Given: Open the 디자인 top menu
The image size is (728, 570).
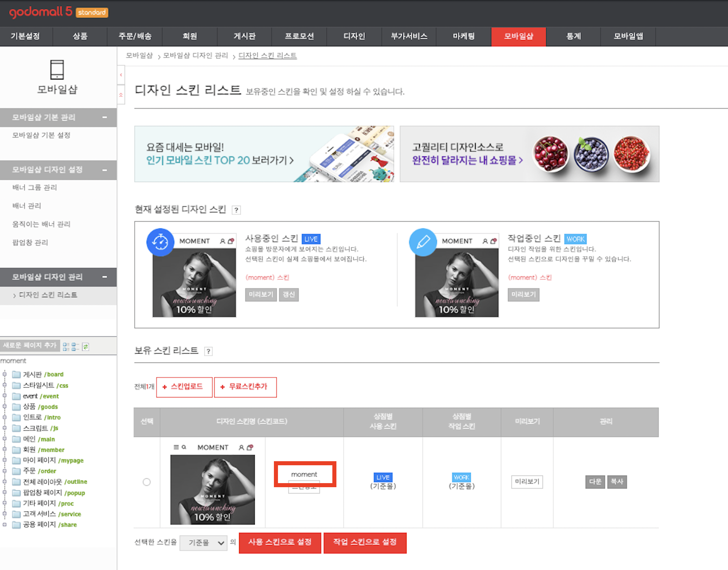Looking at the screenshot, I should (354, 36).
